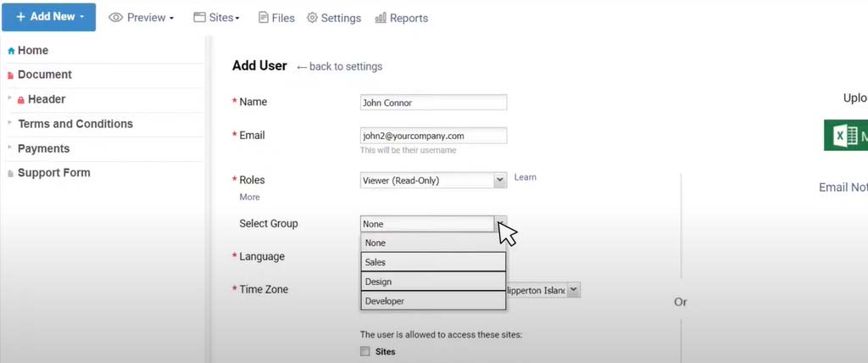
Task: Click the Add New button
Action: tap(48, 17)
